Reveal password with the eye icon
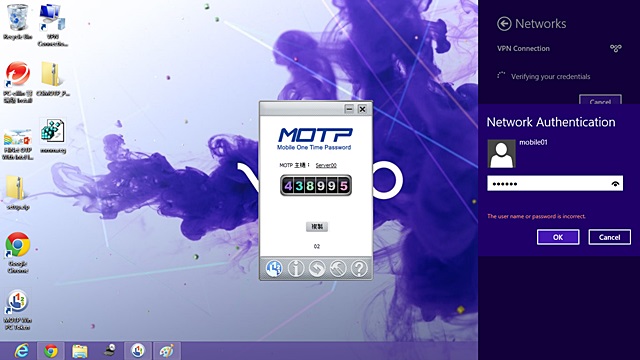 (615, 184)
